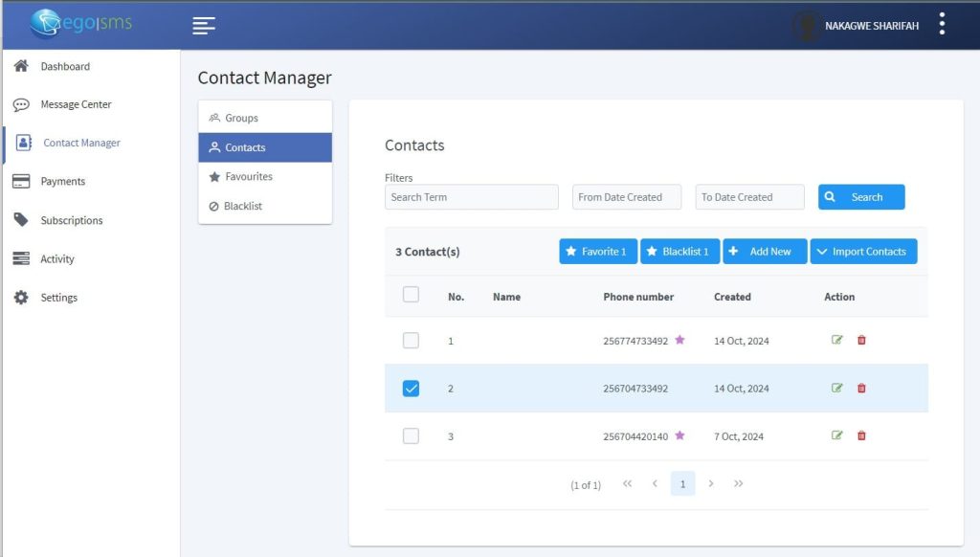Click the Settings gear icon in sidebar

pos(21,298)
